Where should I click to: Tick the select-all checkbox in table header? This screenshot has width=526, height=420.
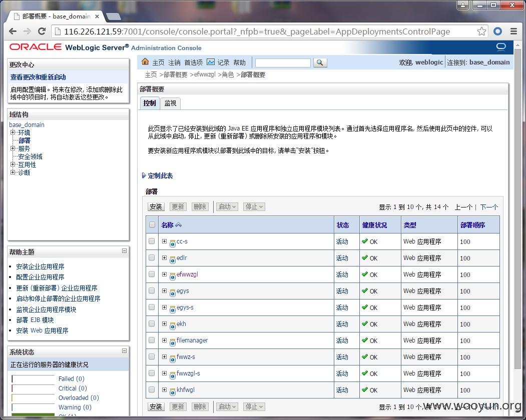click(x=152, y=224)
